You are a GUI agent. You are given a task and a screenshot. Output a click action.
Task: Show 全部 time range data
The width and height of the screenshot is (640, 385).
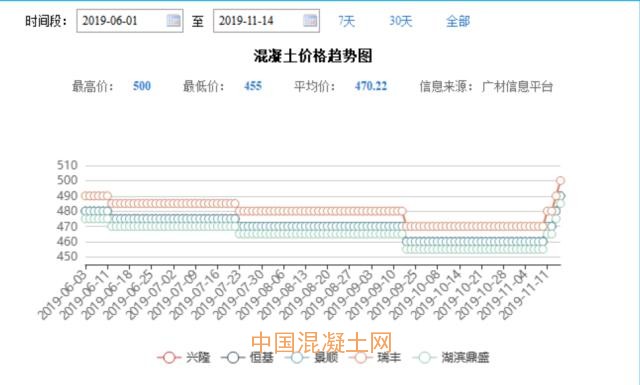[x=458, y=21]
